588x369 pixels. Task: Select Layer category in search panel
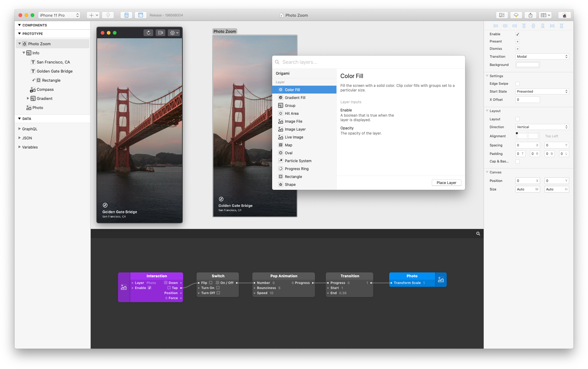pyautogui.click(x=280, y=82)
